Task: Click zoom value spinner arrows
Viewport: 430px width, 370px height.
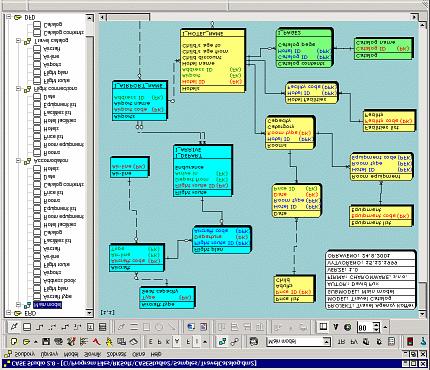Action: pos(376,327)
